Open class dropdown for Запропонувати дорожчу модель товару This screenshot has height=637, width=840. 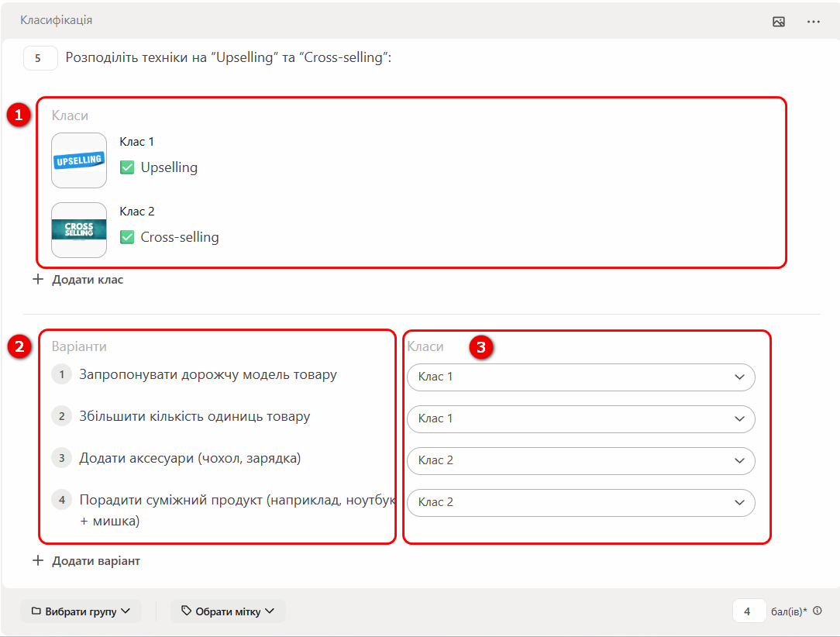pos(580,377)
